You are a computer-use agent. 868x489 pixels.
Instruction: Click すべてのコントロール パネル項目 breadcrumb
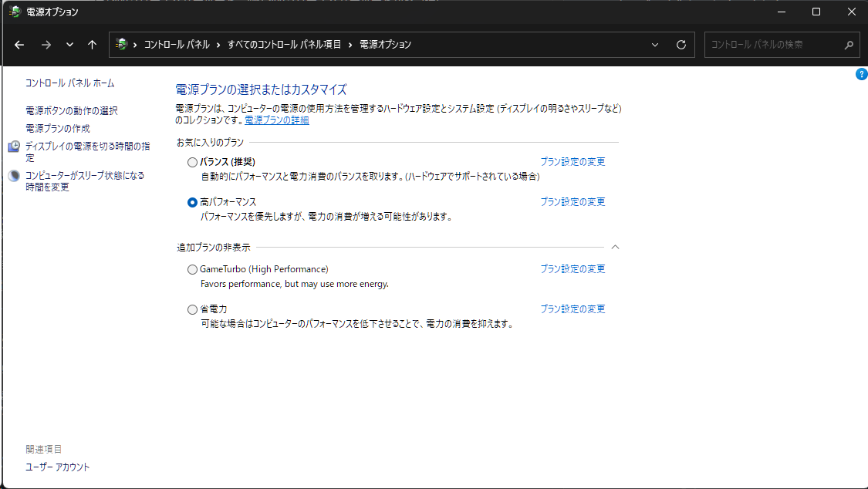point(284,45)
